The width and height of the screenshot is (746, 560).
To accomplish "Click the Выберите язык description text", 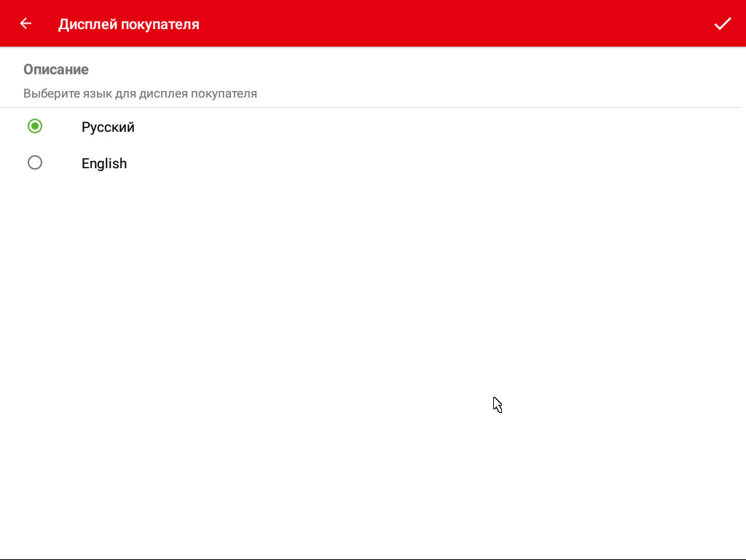I will point(140,94).
